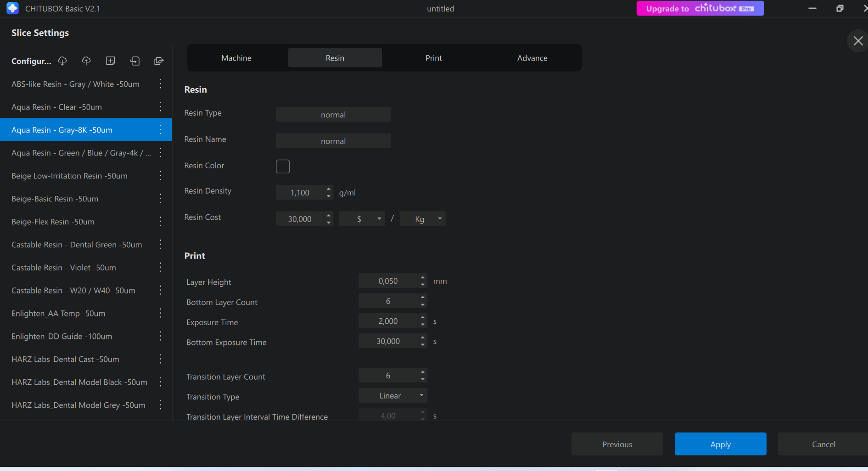
Task: Open the Transition Type Linear dropdown
Action: point(393,395)
